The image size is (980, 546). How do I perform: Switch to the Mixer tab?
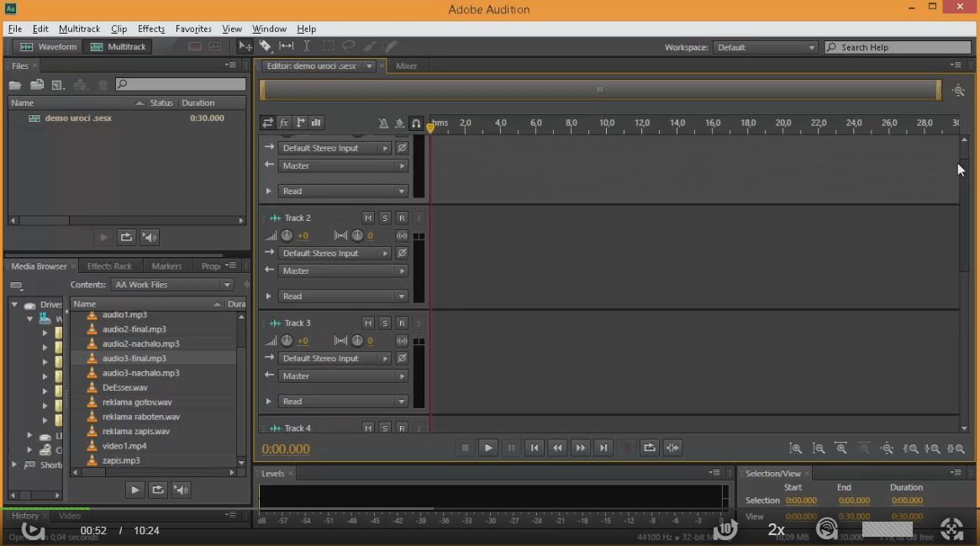tap(406, 66)
